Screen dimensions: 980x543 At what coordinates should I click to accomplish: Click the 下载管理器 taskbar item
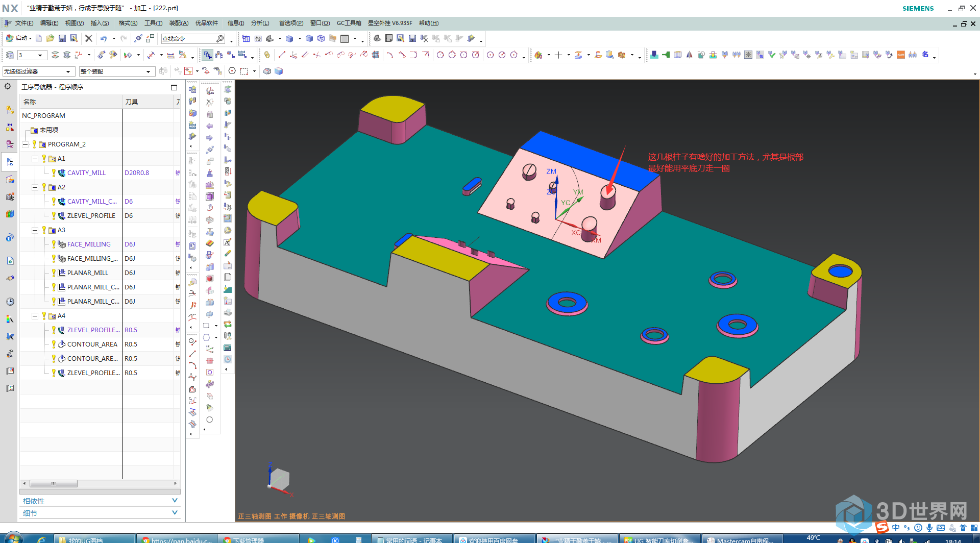(258, 539)
